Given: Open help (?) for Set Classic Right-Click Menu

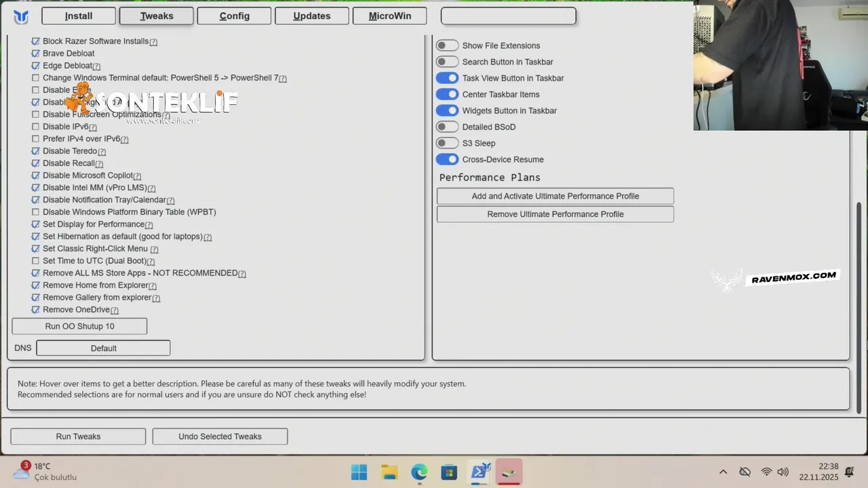Looking at the screenshot, I should click(x=154, y=249).
